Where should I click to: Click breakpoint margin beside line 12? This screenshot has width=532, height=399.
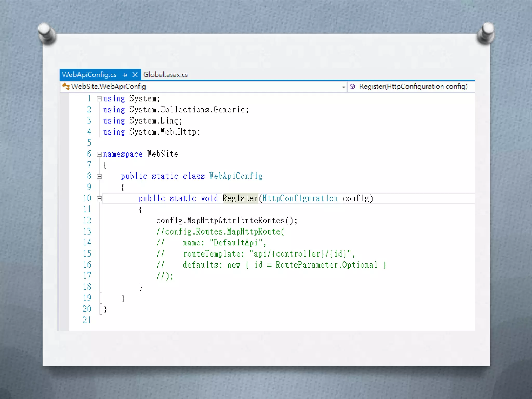[64, 221]
